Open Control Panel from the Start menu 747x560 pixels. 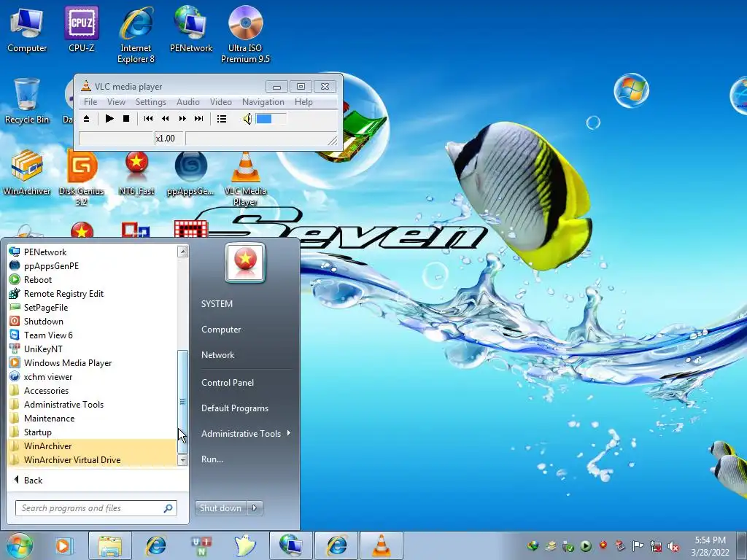pyautogui.click(x=228, y=382)
